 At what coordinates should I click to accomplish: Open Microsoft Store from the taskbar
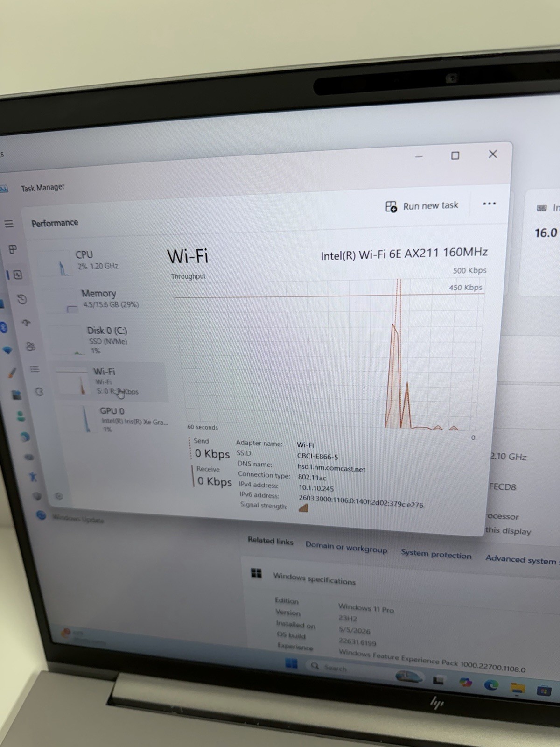pyautogui.click(x=544, y=691)
